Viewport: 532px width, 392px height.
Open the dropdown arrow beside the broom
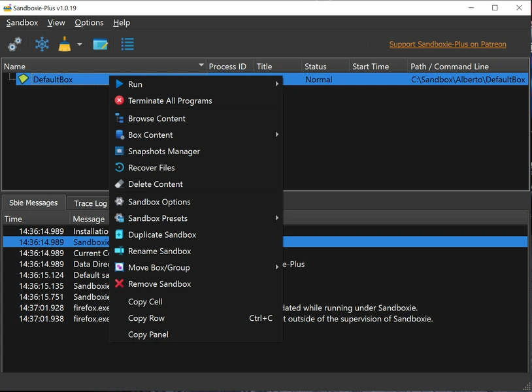click(x=80, y=44)
